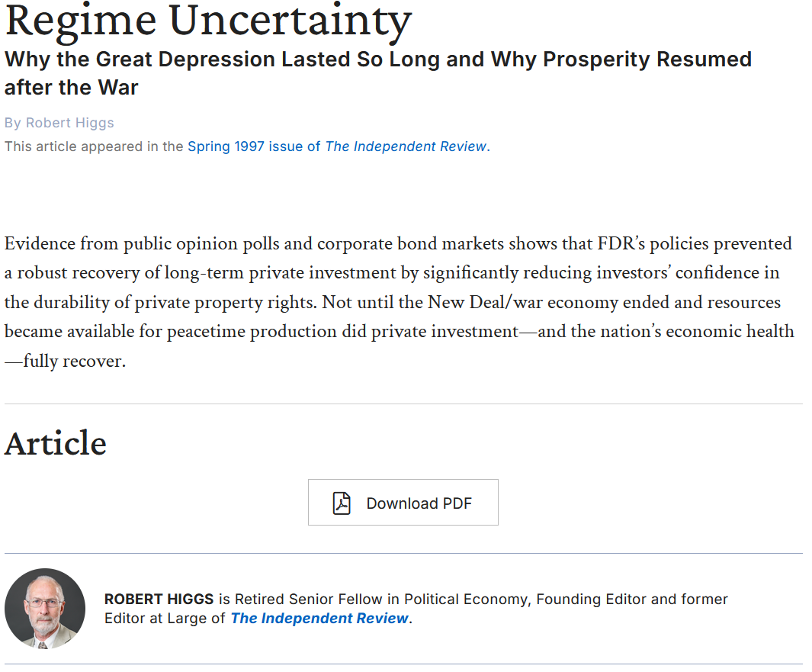812x672 pixels.
Task: Click the By Robert Higgs byline
Action: click(59, 123)
